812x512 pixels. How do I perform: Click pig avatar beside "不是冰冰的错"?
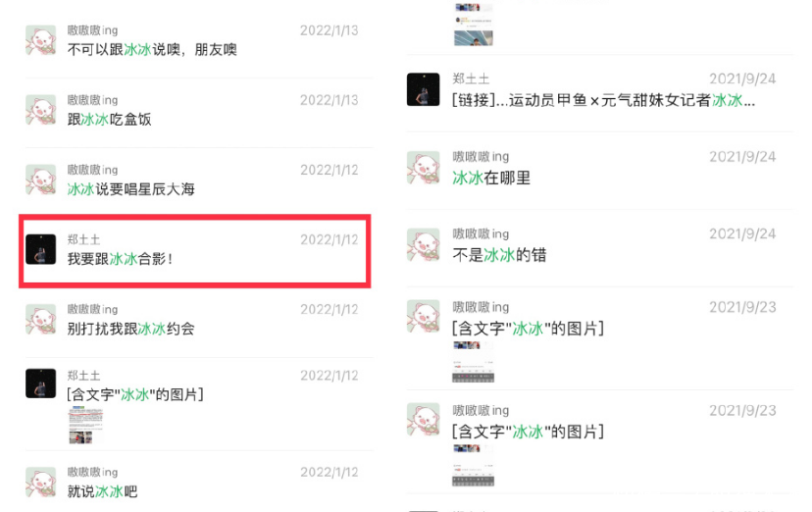423,244
